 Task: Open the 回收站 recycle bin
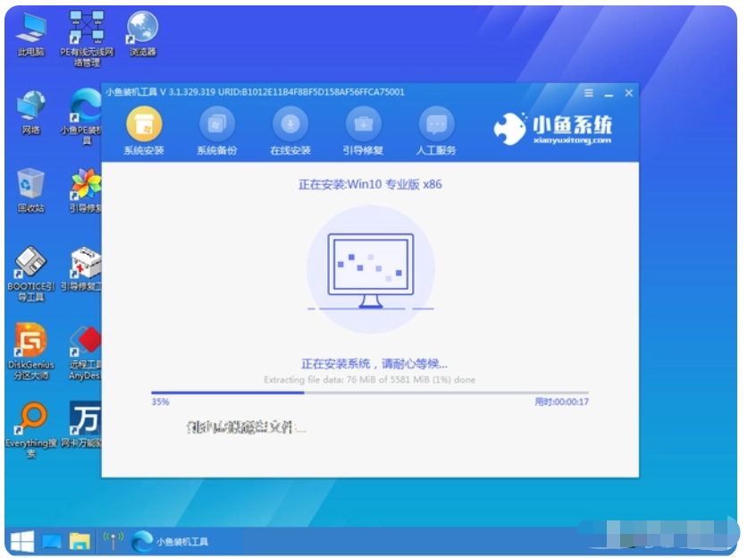point(31,189)
